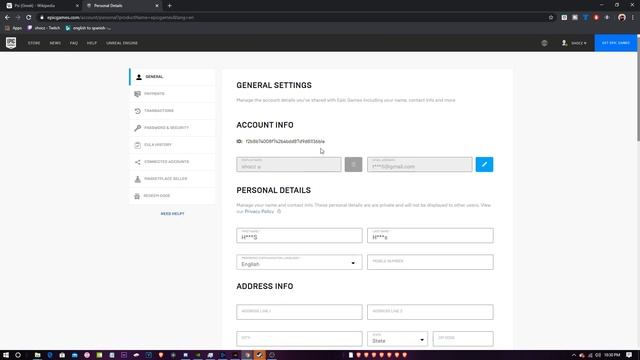Click the red extension icon in toolbar
This screenshot has width=640, height=360.
(596, 18)
